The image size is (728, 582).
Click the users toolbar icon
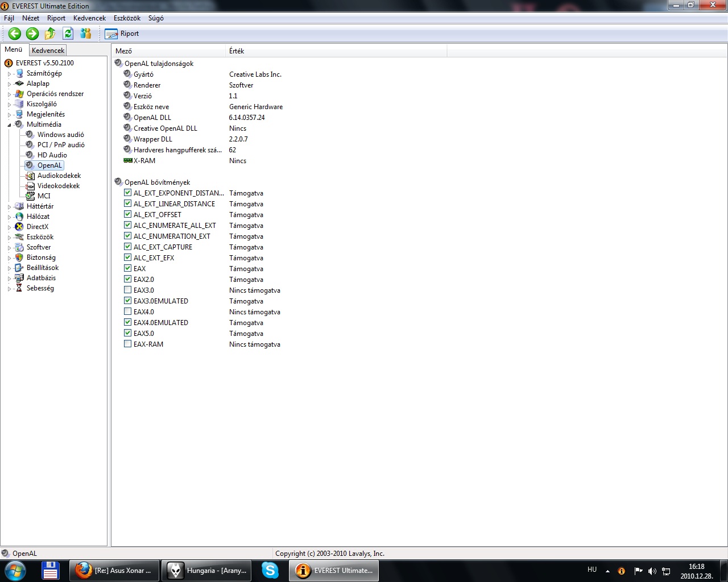click(86, 34)
